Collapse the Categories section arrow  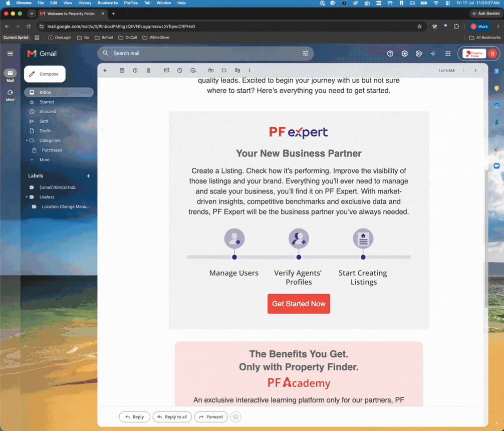pyautogui.click(x=27, y=140)
